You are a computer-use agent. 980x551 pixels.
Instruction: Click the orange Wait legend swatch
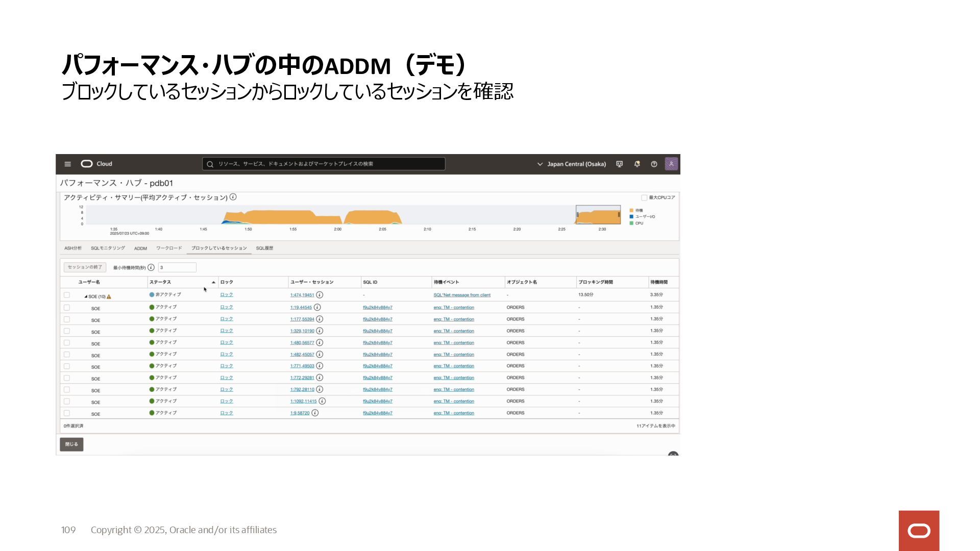click(631, 210)
